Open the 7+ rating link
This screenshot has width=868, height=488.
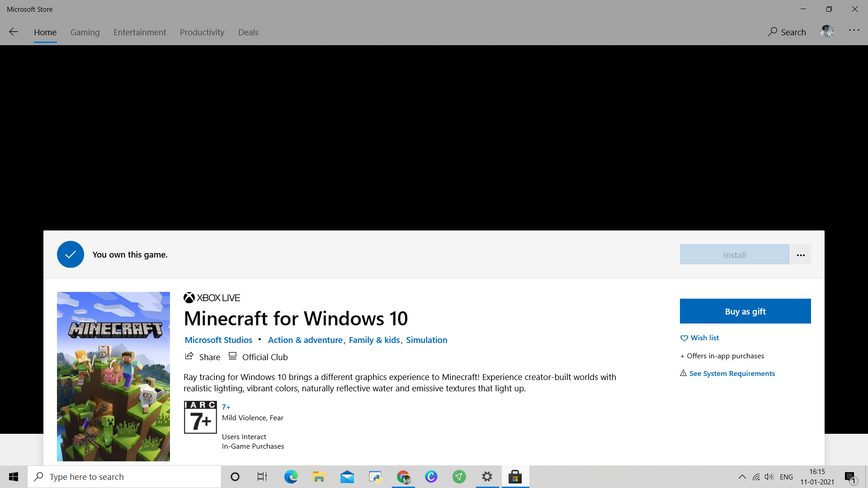click(x=226, y=407)
